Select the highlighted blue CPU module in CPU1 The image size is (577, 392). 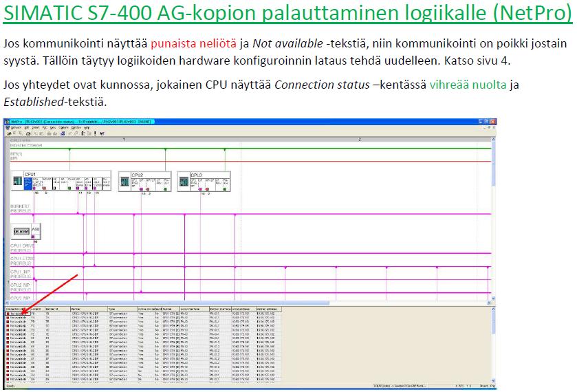click(28, 183)
